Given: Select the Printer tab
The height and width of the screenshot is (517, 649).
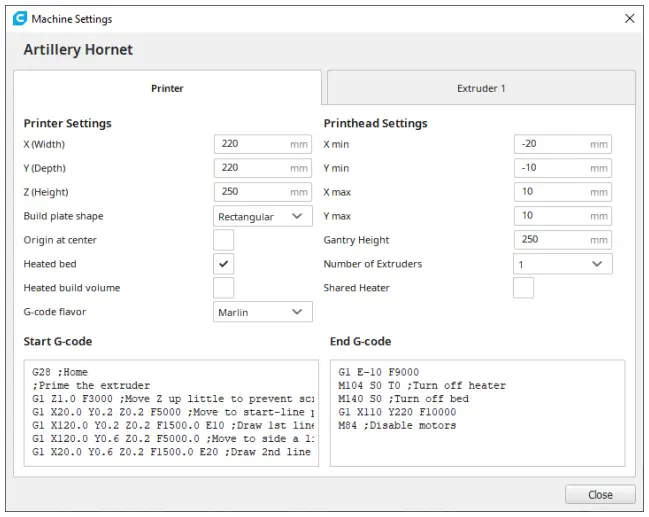Looking at the screenshot, I should (x=167, y=88).
